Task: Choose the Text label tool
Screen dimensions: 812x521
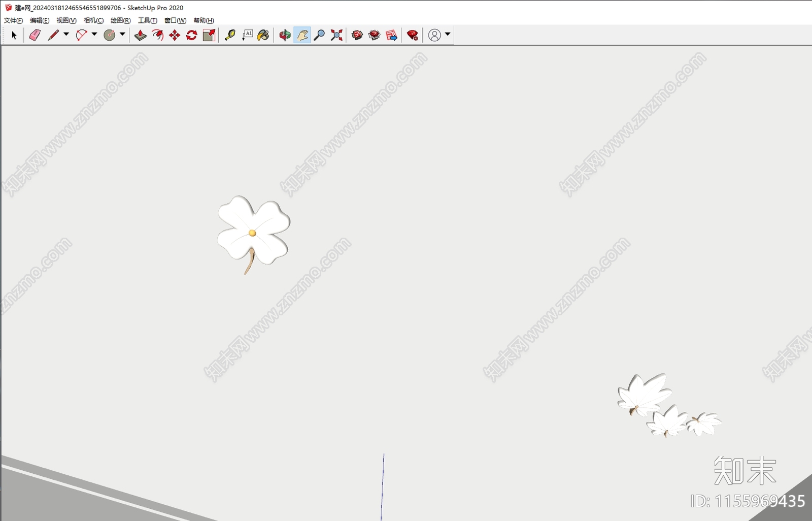Action: click(x=247, y=35)
